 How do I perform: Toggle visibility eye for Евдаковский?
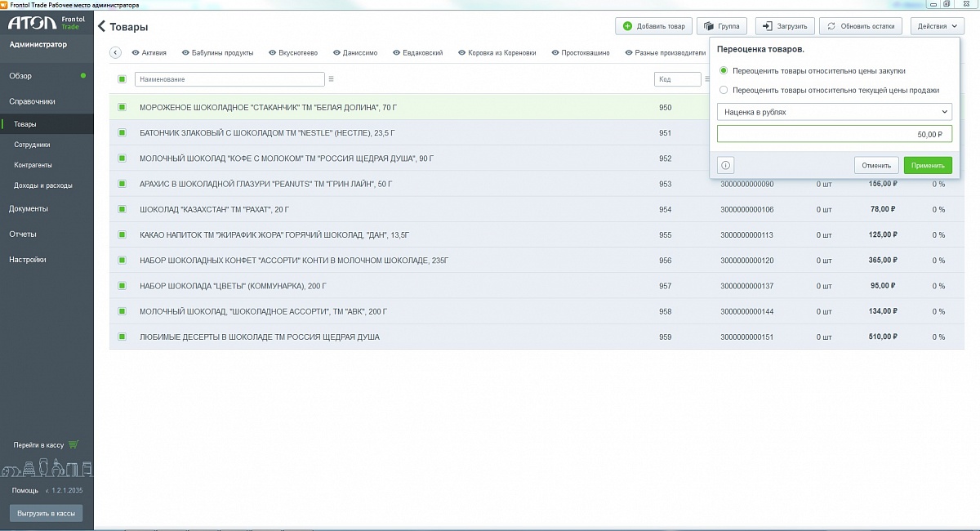[x=396, y=53]
